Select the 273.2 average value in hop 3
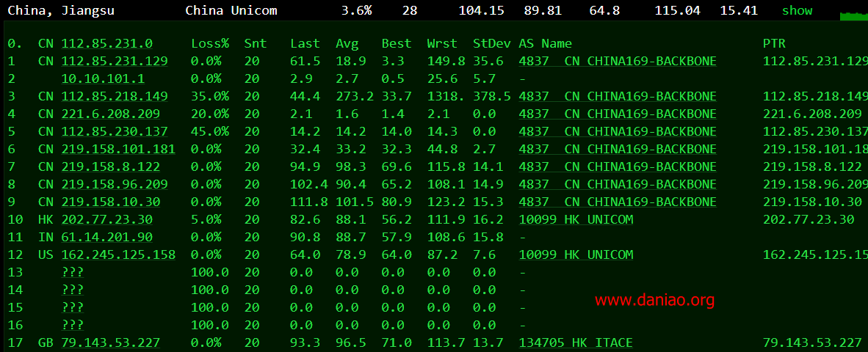868x352 pixels. click(355, 97)
